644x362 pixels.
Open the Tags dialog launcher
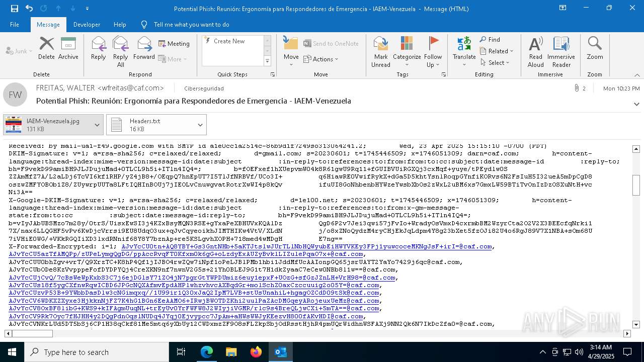click(x=444, y=74)
